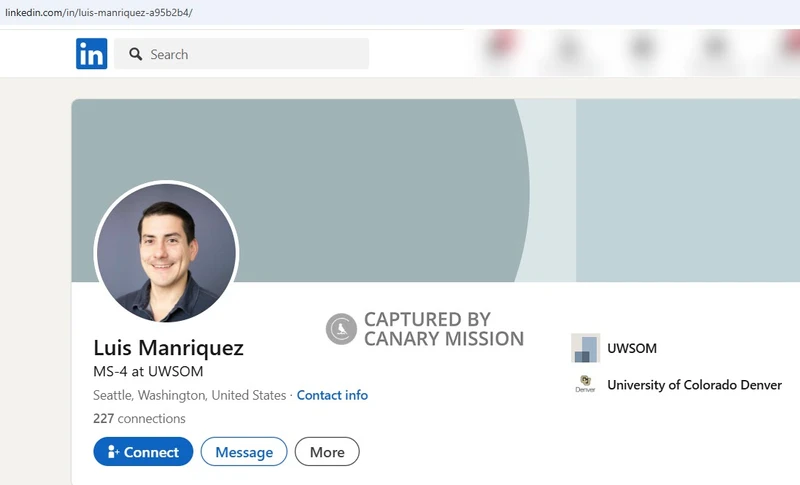This screenshot has width=800, height=485.
Task: View the 227 connections list
Action: point(139,418)
